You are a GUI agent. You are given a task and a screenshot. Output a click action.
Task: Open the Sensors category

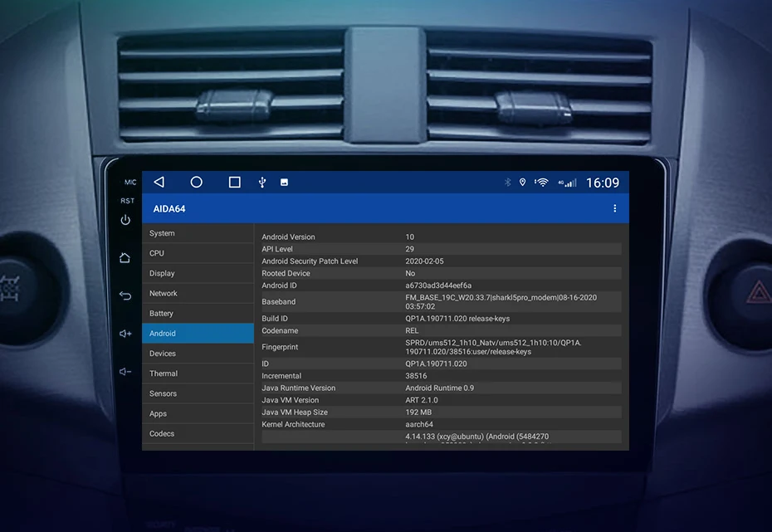[x=198, y=393]
